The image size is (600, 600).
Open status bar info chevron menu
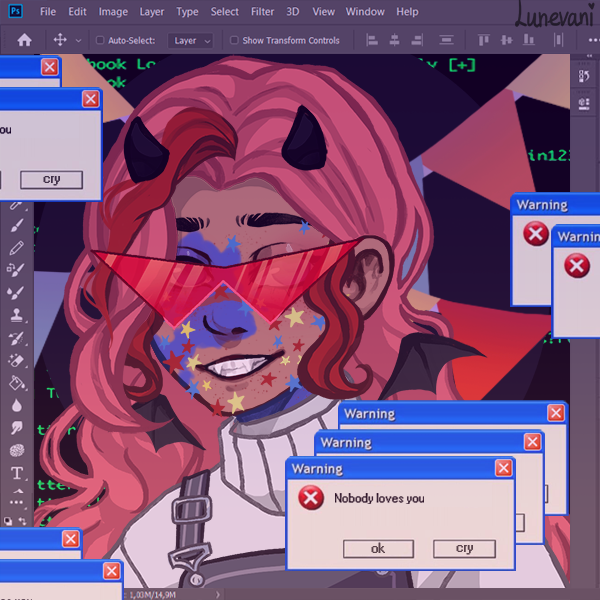[217, 594]
